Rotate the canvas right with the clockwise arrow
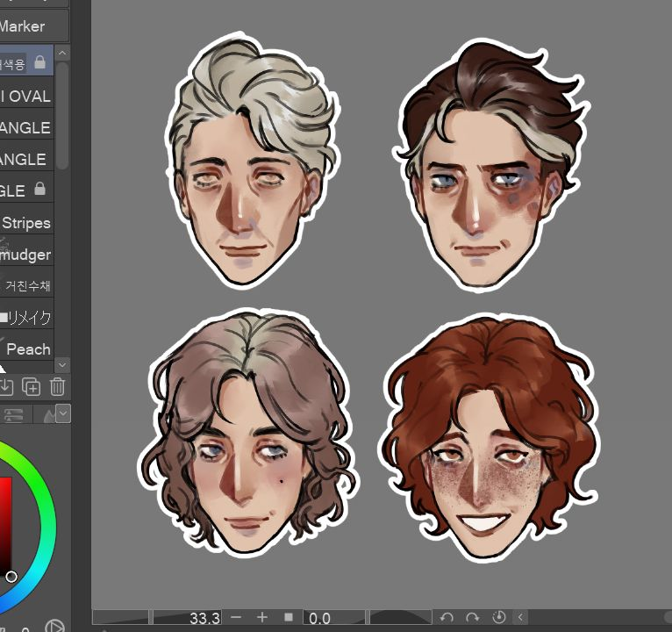The image size is (672, 632). (x=472, y=617)
